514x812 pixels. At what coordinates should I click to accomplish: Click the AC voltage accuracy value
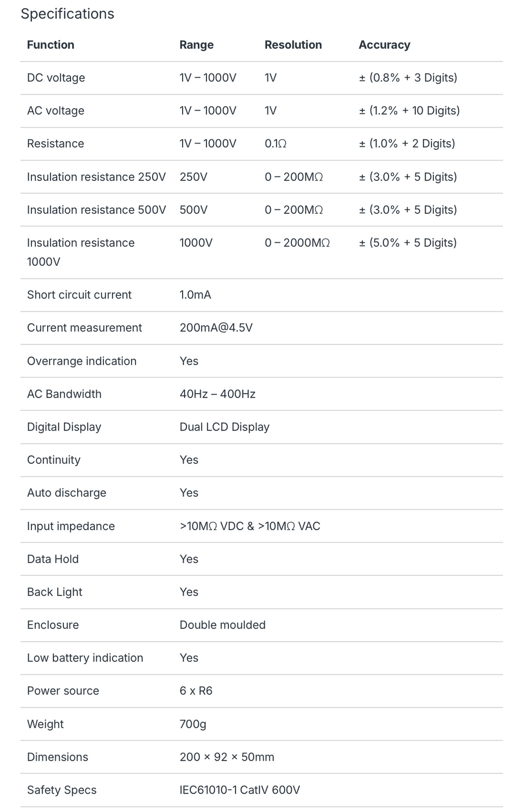409,111
